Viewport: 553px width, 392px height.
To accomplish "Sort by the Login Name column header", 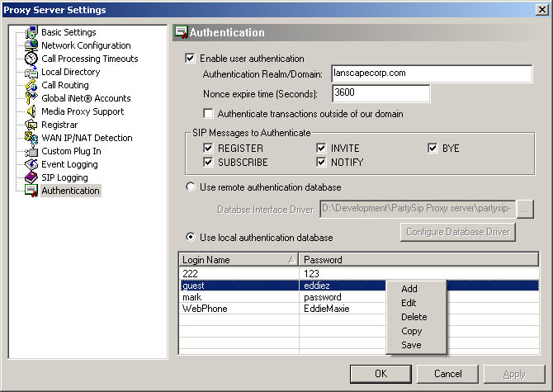I will 239,260.
